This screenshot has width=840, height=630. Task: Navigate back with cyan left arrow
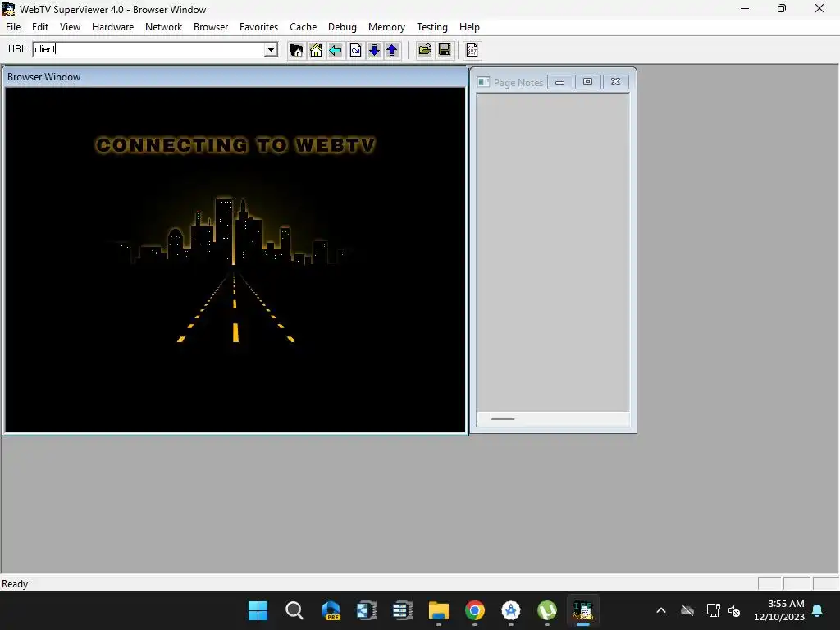point(336,50)
